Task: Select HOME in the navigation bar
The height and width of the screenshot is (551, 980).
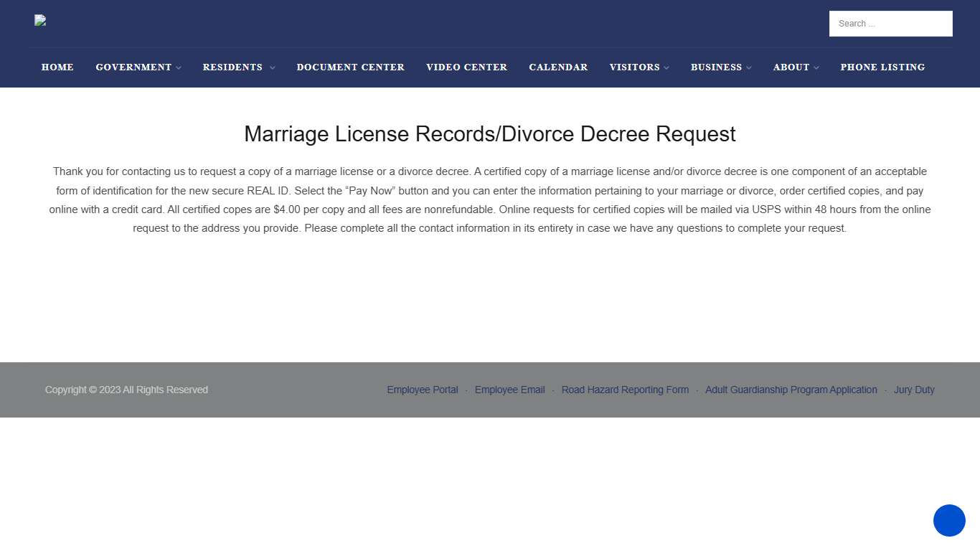Action: tap(57, 67)
